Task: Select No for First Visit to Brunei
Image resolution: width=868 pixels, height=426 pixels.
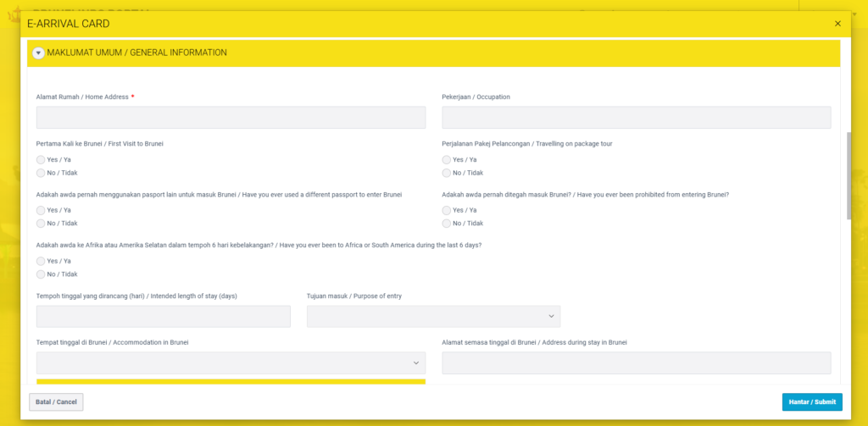Action: point(41,173)
